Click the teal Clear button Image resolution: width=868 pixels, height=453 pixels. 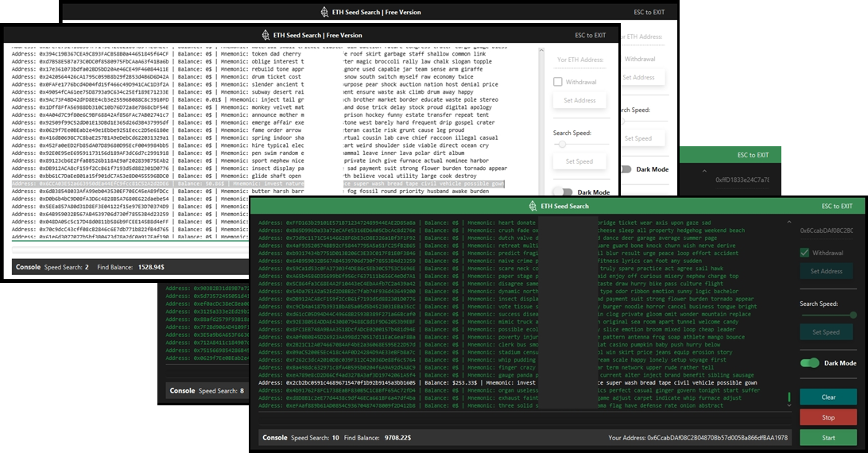point(827,397)
